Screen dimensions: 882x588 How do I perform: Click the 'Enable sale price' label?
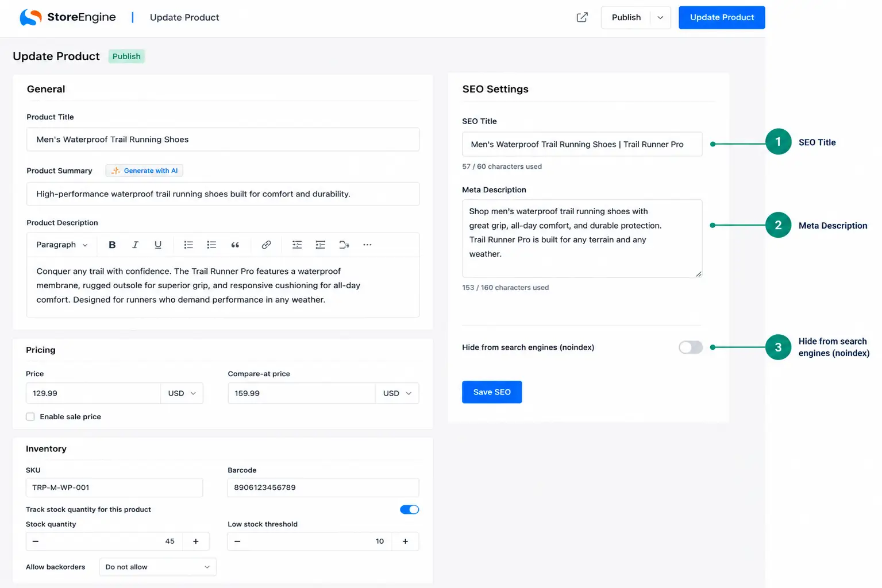[70, 417]
